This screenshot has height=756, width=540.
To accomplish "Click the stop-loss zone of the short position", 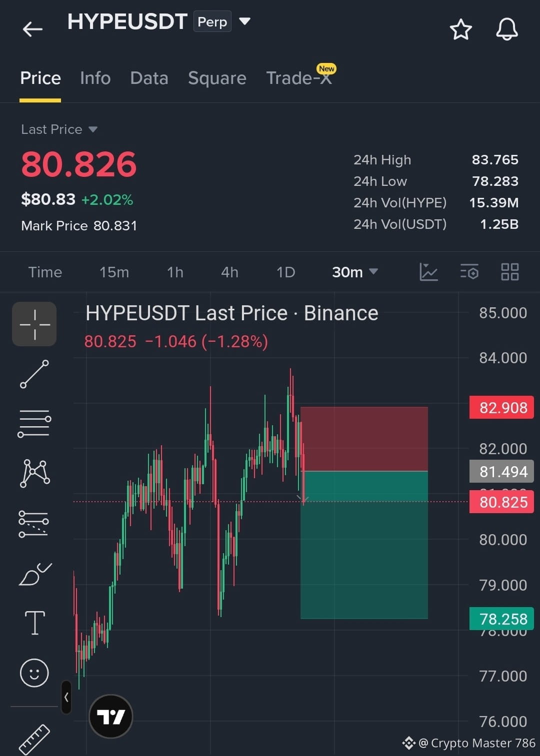I will click(364, 439).
